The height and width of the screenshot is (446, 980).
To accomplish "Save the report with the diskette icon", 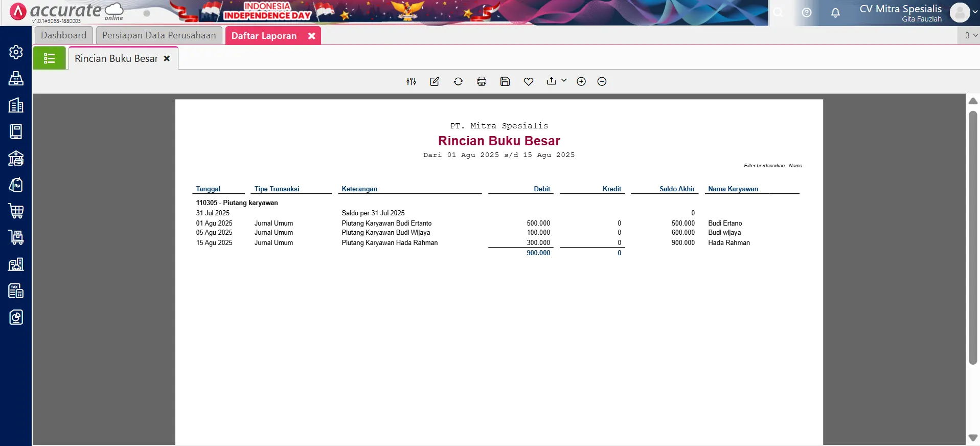I will 505,81.
